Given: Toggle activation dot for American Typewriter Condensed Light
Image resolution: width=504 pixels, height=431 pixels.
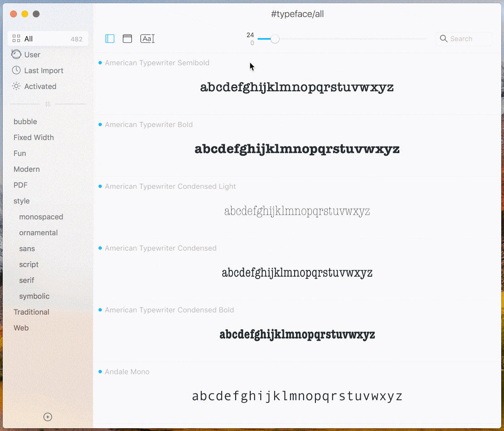Looking at the screenshot, I should pos(100,186).
